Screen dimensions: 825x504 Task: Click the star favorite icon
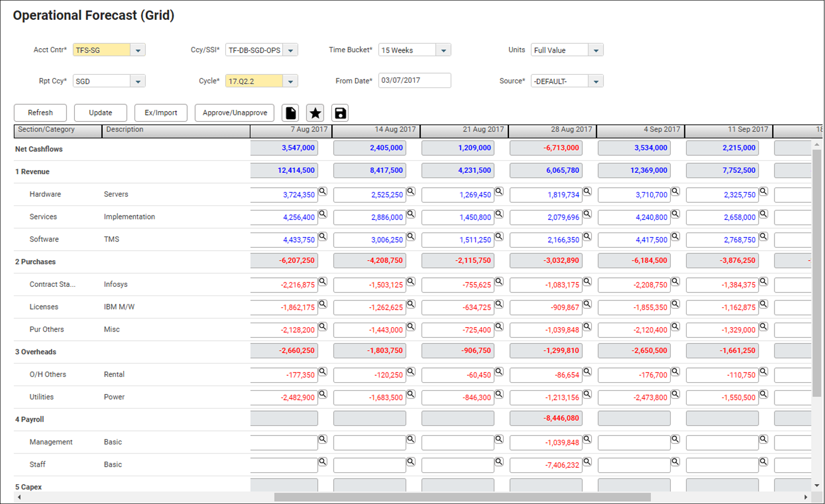click(x=315, y=113)
